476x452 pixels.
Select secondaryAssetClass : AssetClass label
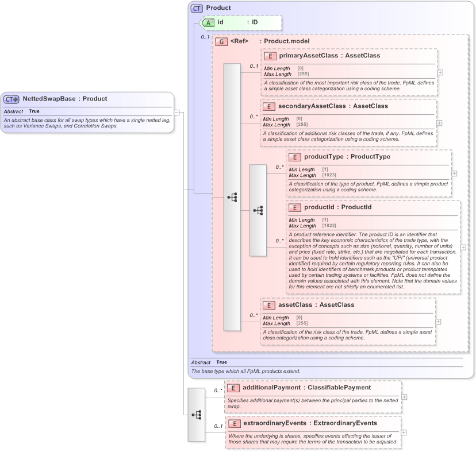(333, 106)
